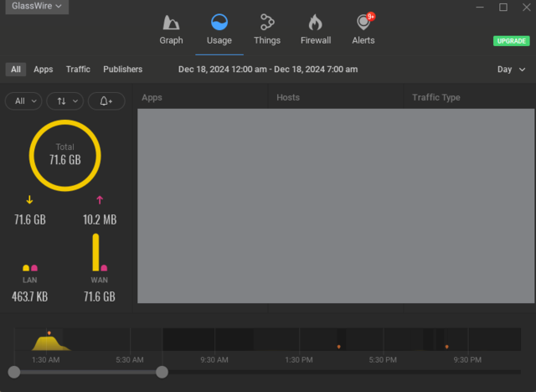
Task: Click the 463.7 KB LAN value
Action: (x=30, y=297)
